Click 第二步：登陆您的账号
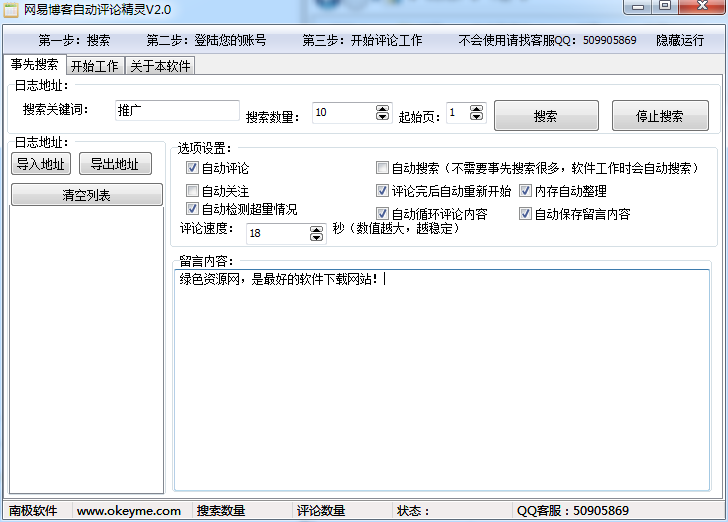Viewport: 728px width, 522px height. pyautogui.click(x=207, y=40)
